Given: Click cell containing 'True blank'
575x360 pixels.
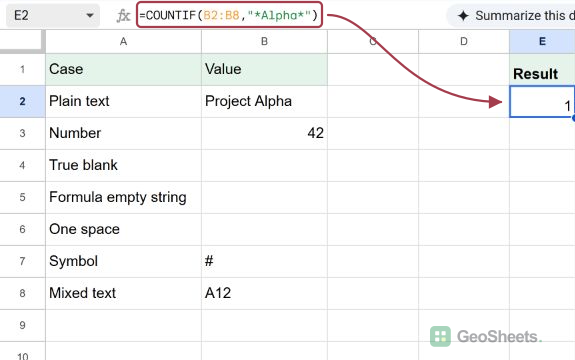Looking at the screenshot, I should (x=123, y=165).
